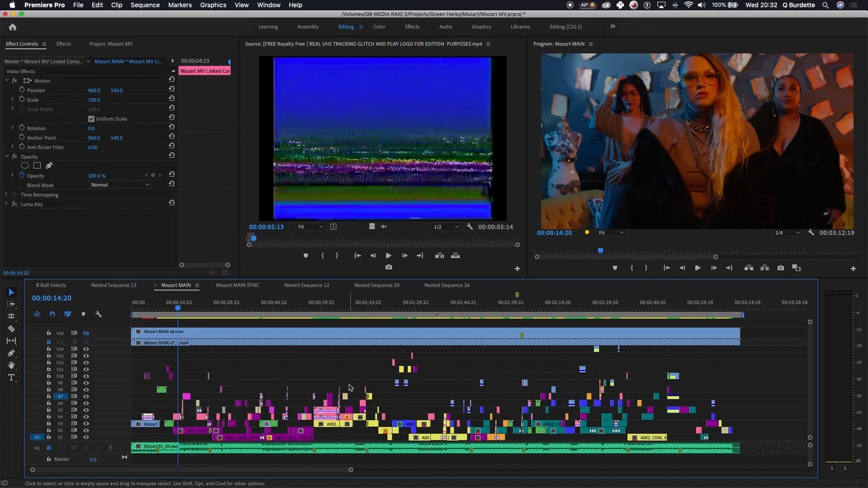Switch to Color workspace

379,27
